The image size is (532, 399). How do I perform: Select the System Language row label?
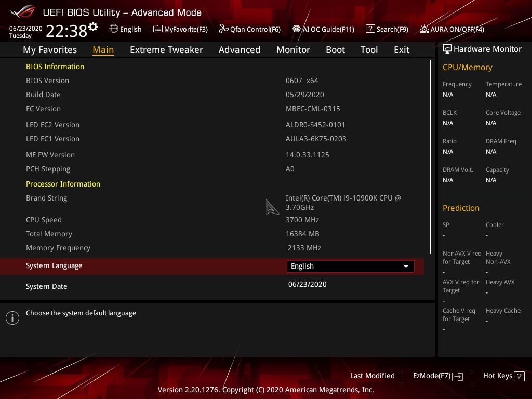(x=54, y=265)
